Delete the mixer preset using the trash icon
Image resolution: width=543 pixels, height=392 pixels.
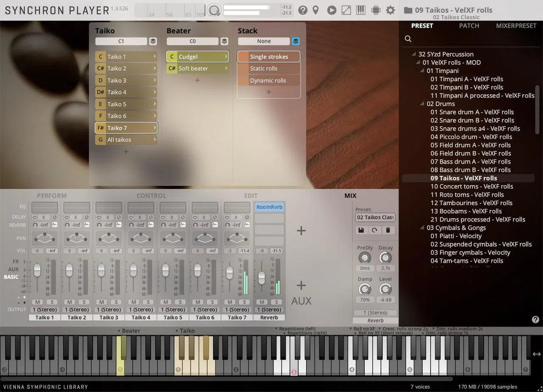coord(388,230)
